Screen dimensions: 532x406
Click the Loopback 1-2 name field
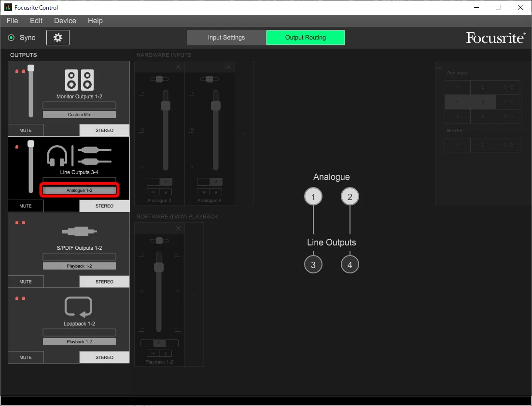pos(79,332)
